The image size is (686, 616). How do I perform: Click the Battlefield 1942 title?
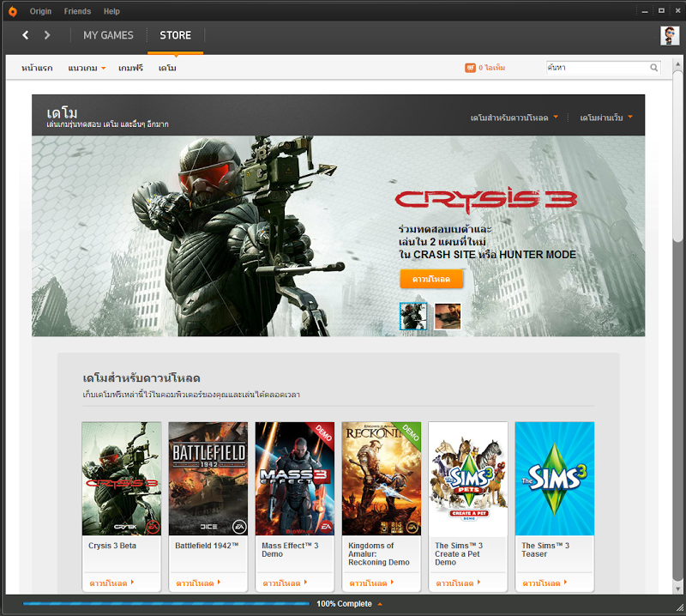207,546
